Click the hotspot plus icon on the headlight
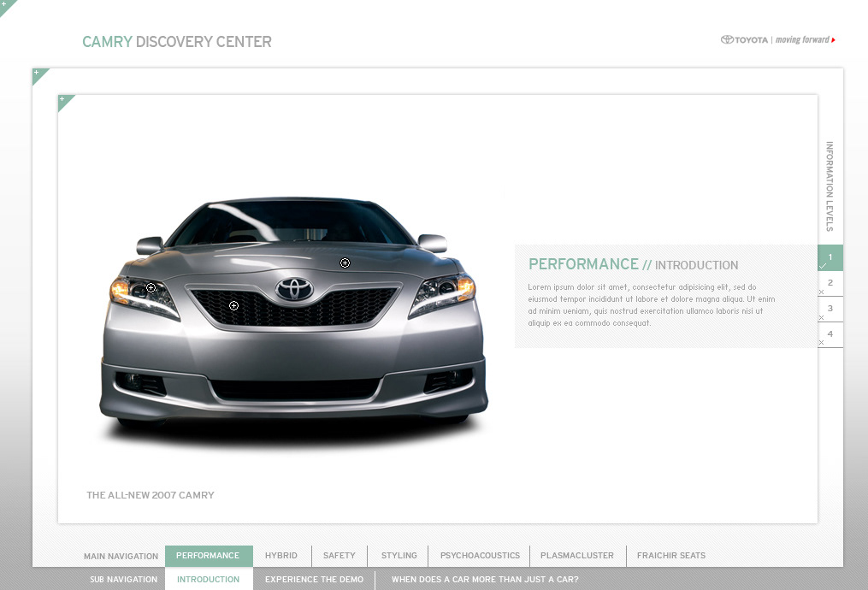This screenshot has height=590, width=868. tap(151, 288)
